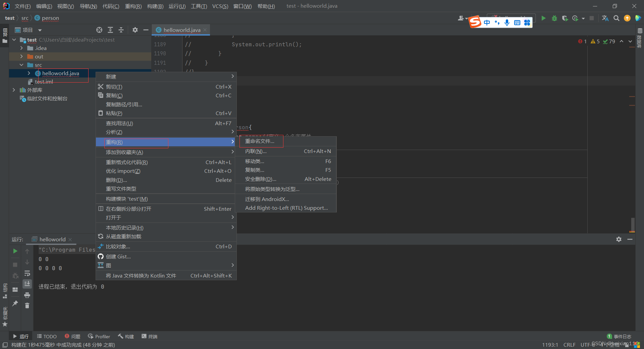Start the Debug bug icon

(554, 18)
